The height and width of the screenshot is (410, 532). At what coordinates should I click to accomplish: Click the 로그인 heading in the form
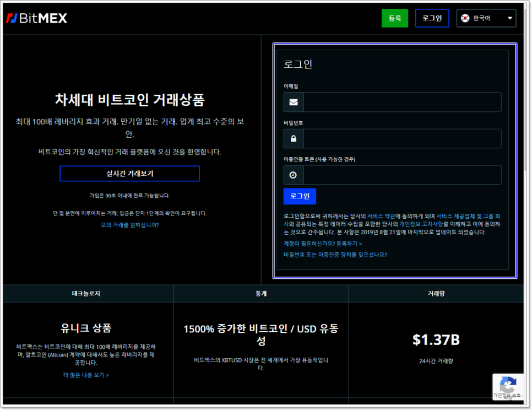[298, 64]
